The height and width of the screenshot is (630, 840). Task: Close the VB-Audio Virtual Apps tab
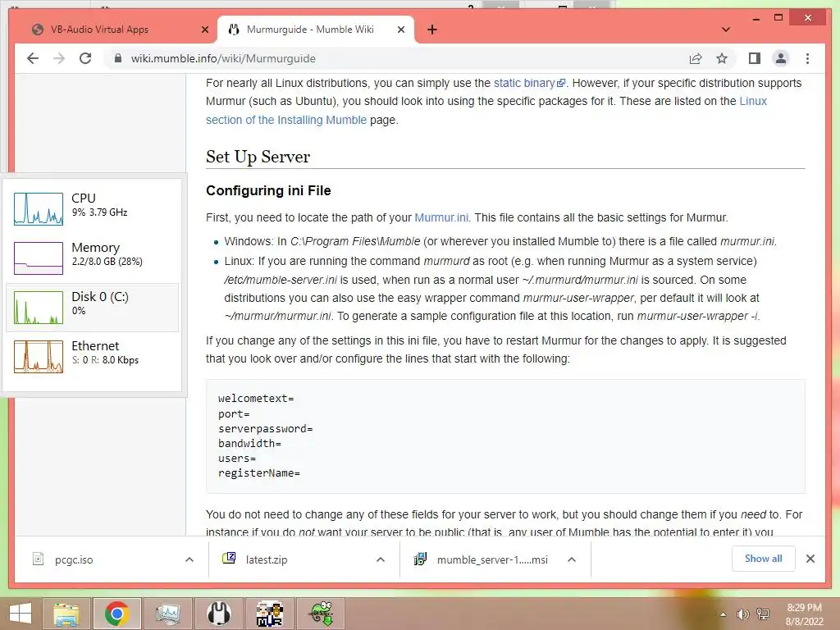204,30
